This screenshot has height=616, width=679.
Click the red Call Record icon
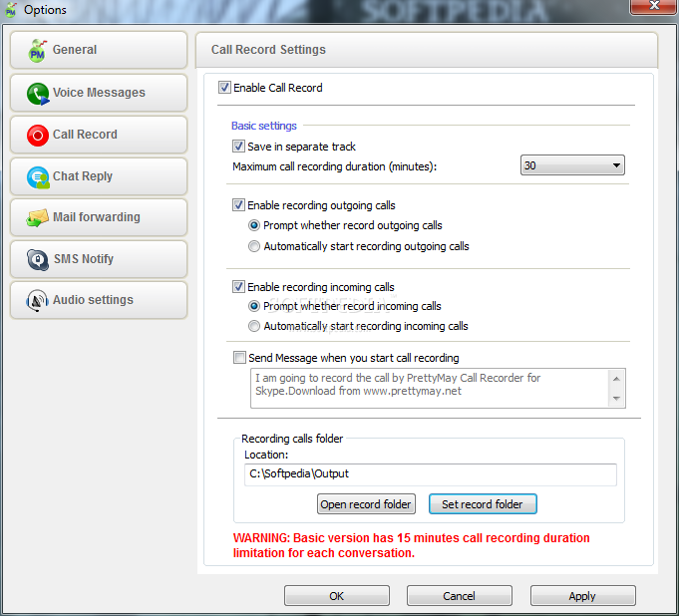point(38,135)
